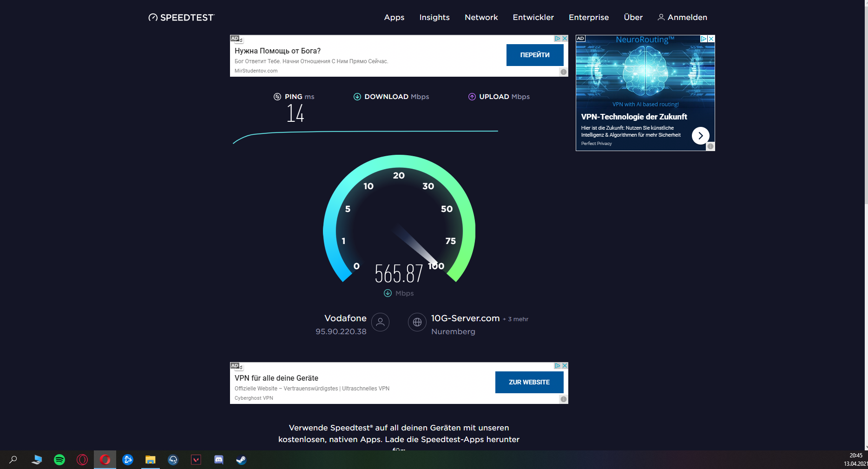Close the top banner ad
Image resolution: width=868 pixels, height=469 pixels.
coord(565,39)
